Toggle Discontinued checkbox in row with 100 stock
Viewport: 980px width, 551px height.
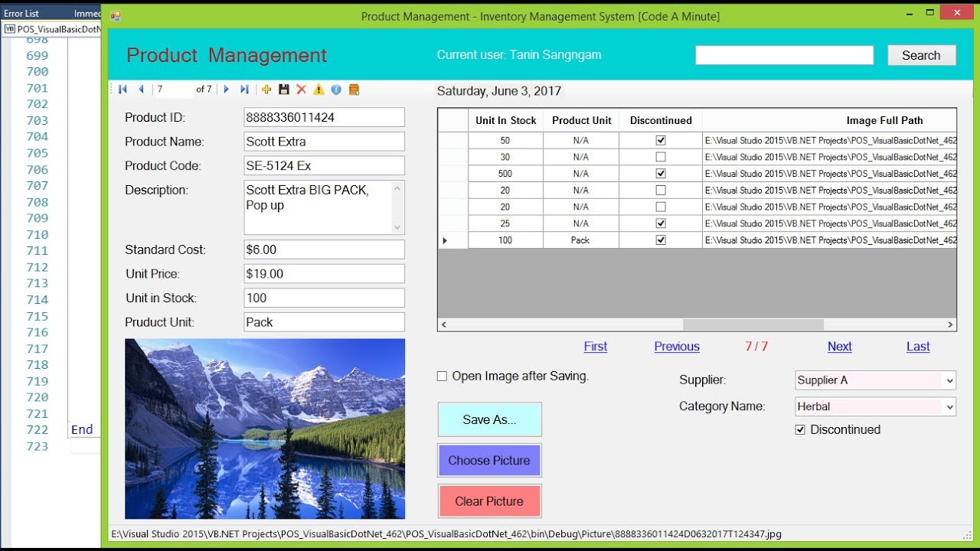coord(661,240)
